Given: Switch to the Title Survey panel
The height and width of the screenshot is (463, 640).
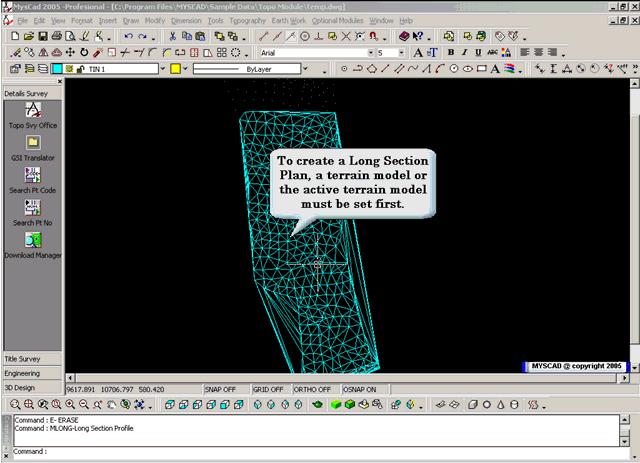Looking at the screenshot, I should point(32,357).
